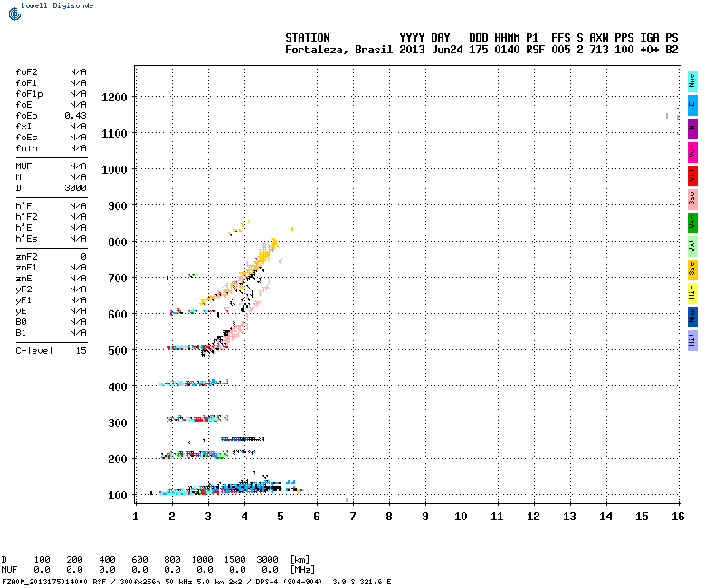
Task: Click the 800 km height axis label
Action: [x=118, y=242]
